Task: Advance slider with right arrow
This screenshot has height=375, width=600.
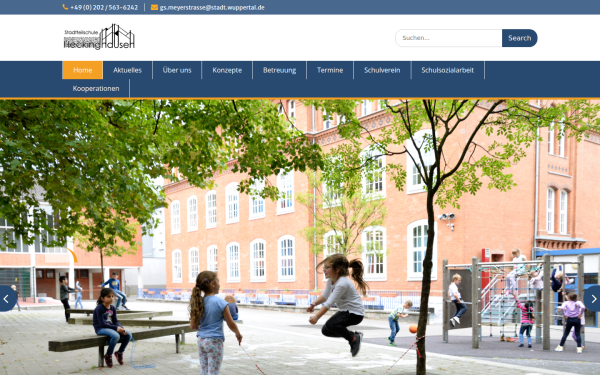Action: click(x=593, y=298)
